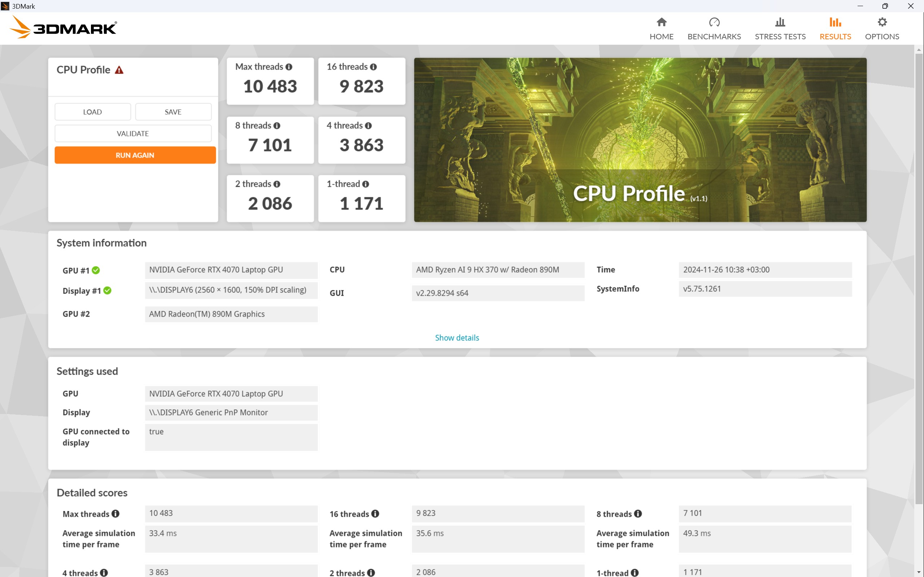Click the green checkmark next to GPU #1
The width and height of the screenshot is (924, 577).
pos(96,270)
